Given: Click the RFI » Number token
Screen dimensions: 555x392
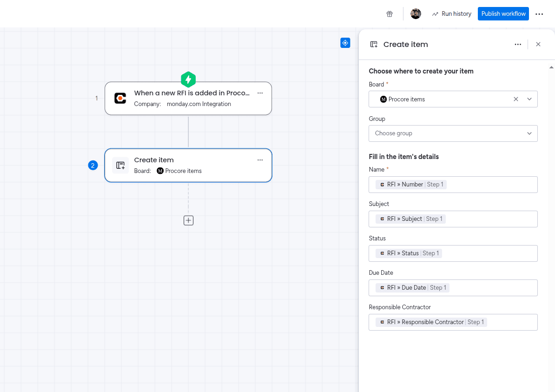Looking at the screenshot, I should (411, 185).
